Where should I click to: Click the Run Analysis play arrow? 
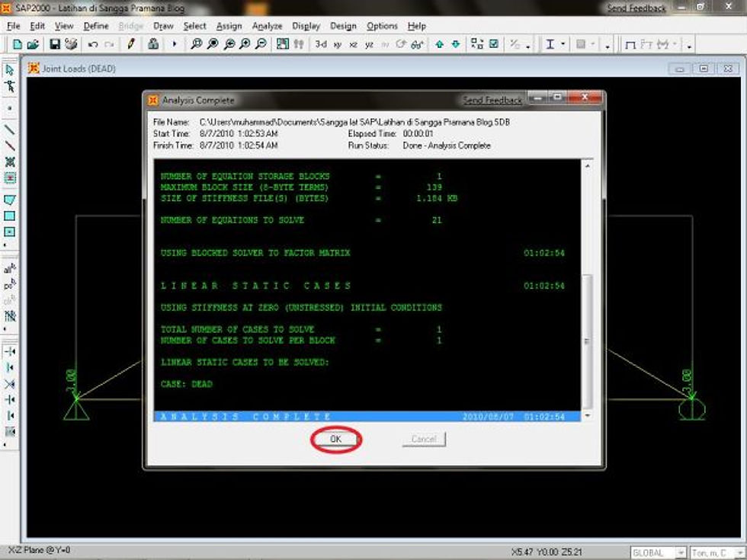(174, 44)
